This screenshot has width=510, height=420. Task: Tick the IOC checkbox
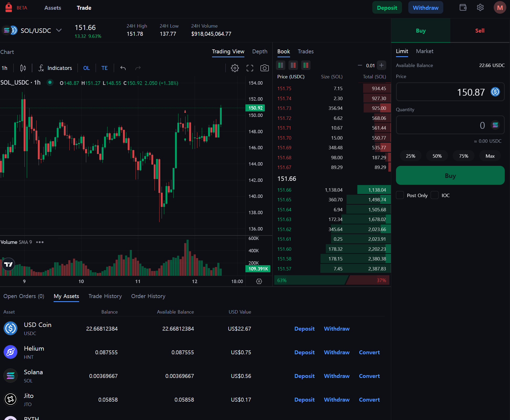pos(435,195)
